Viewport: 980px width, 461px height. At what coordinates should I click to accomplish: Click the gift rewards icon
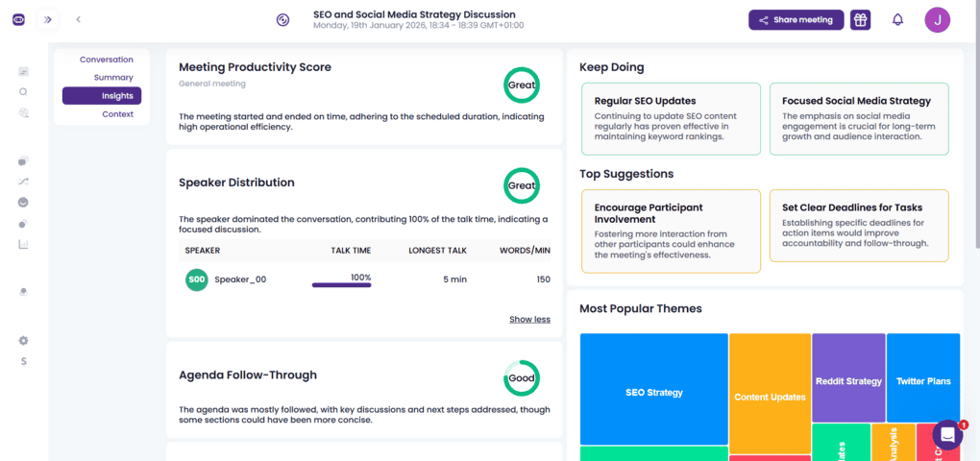[860, 20]
